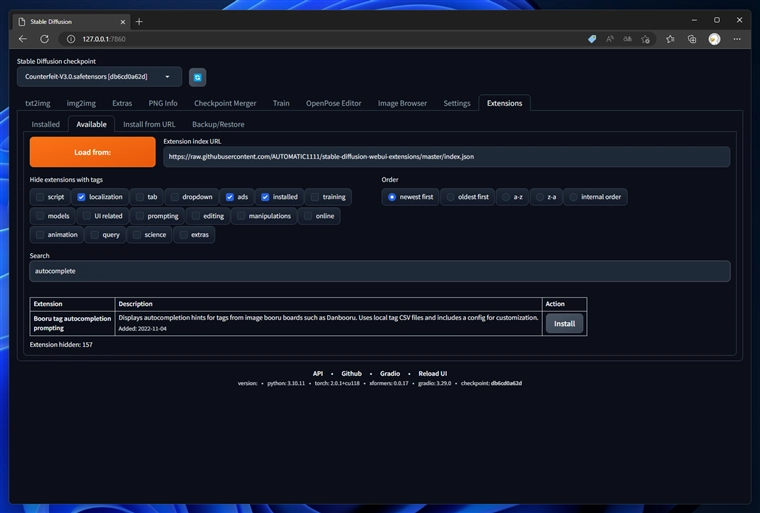Refresh the checkpoint list icon
Viewport: 760px width, 513px height.
pyautogui.click(x=197, y=77)
